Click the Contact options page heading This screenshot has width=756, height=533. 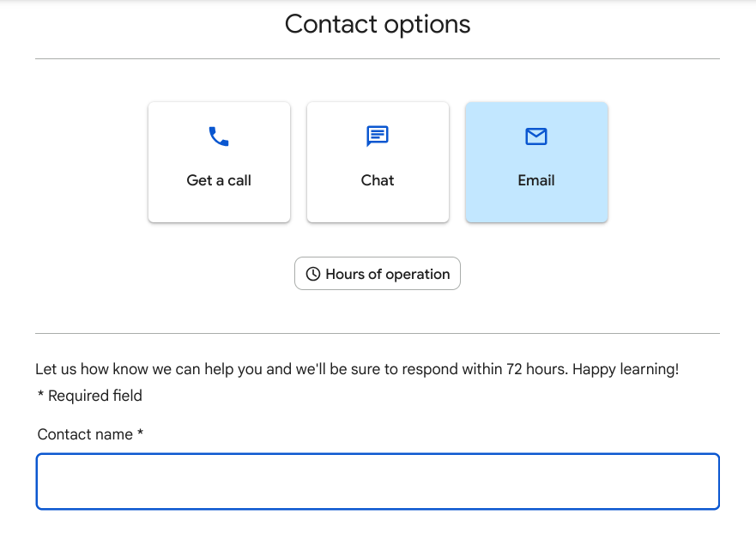click(378, 24)
